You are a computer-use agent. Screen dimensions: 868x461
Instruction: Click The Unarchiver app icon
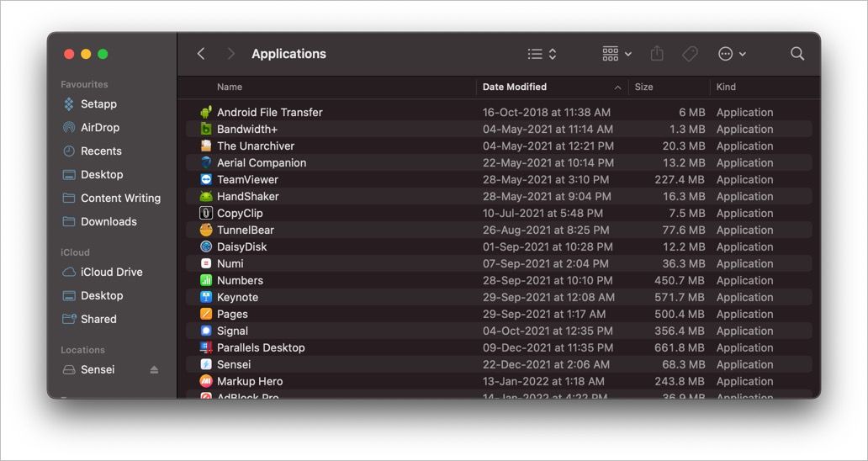tap(206, 146)
